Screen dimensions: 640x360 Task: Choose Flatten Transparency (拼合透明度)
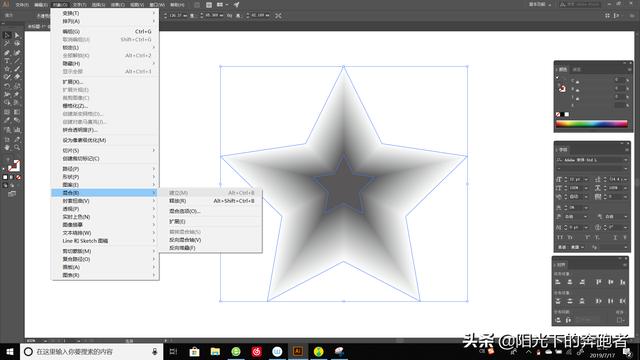[x=105, y=130]
